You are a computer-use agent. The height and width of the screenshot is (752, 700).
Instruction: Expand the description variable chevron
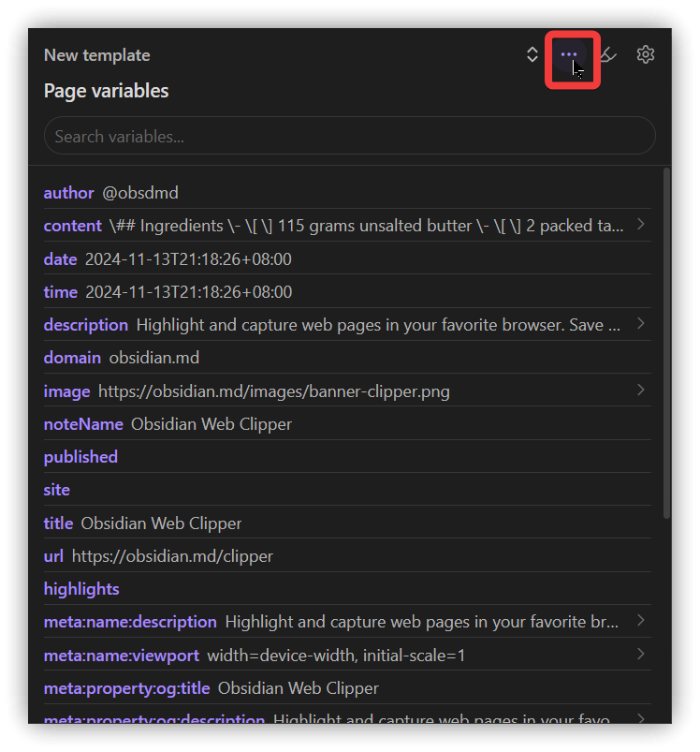pyautogui.click(x=641, y=324)
